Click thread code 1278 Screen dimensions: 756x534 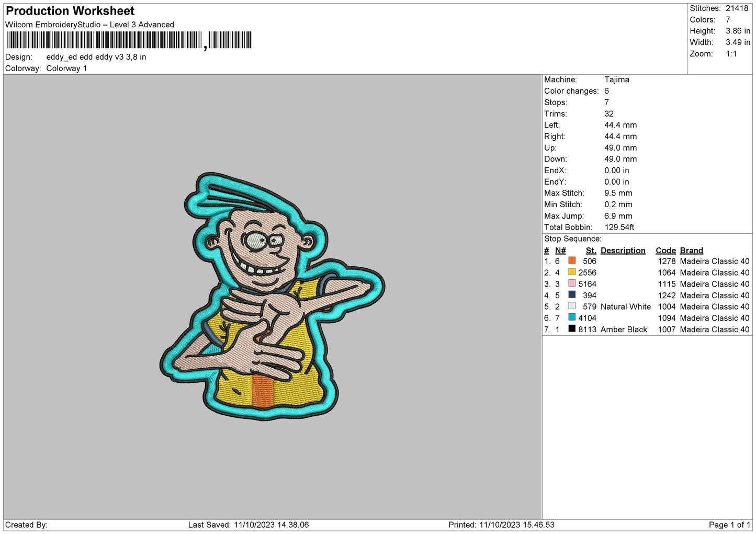pos(667,262)
